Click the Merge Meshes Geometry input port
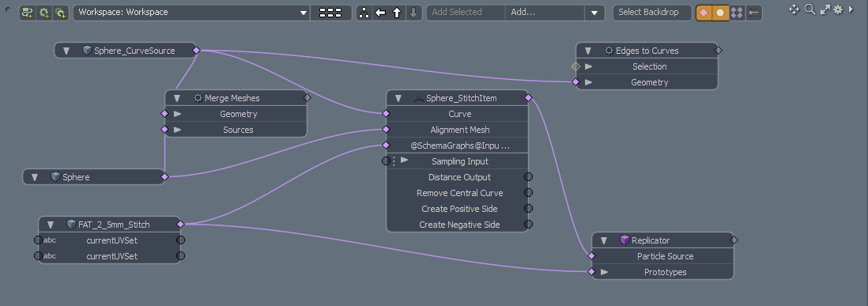This screenshot has height=306, width=868. tap(164, 113)
